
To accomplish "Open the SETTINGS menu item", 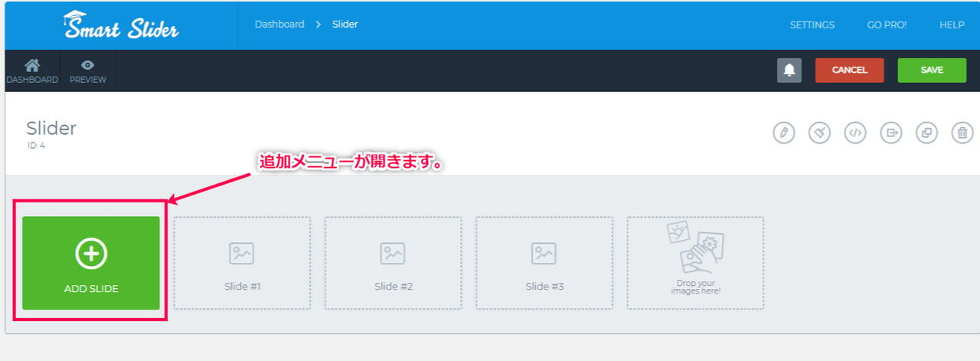I will click(812, 25).
